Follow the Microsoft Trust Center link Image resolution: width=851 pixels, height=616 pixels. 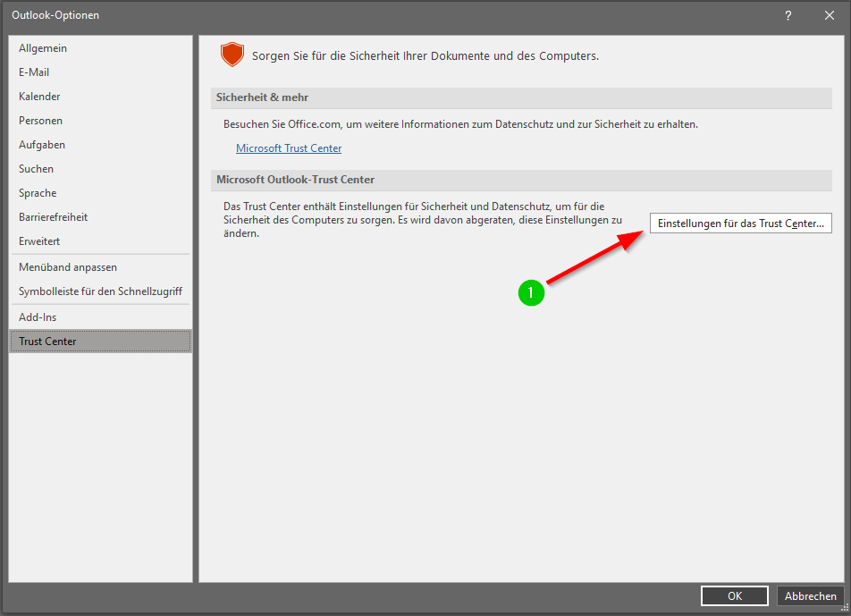click(289, 148)
